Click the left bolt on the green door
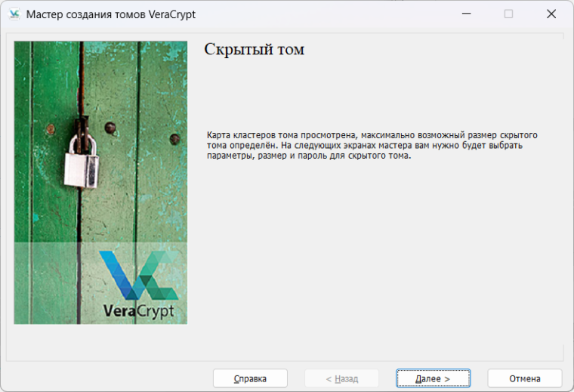The height and width of the screenshot is (392, 574). pos(110,127)
